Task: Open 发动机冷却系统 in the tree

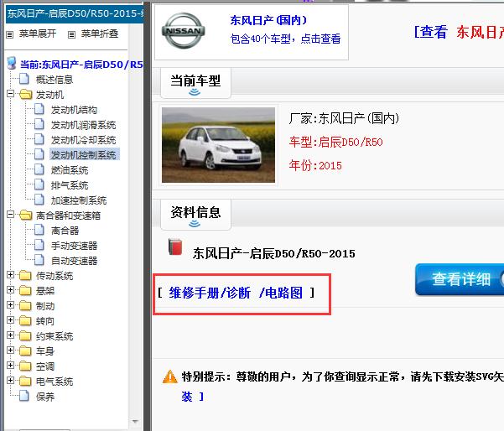Action: [83, 140]
